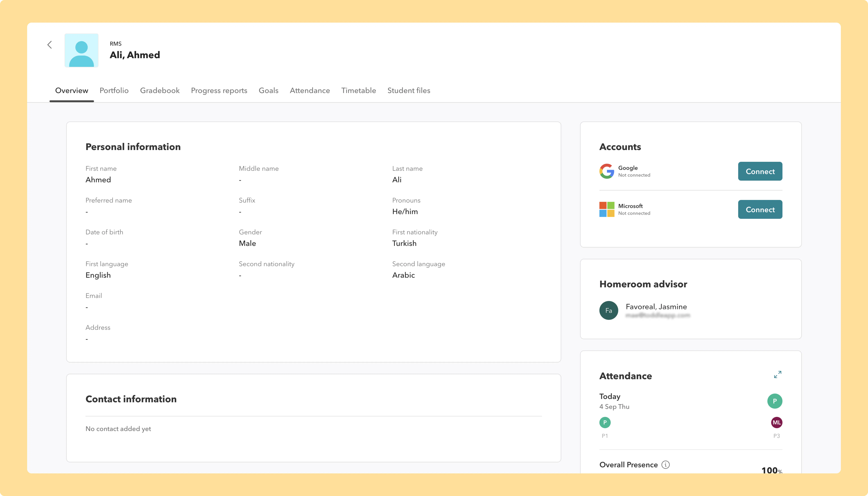Image resolution: width=868 pixels, height=496 pixels.
Task: Click today's green P attendance badge
Action: (x=775, y=401)
